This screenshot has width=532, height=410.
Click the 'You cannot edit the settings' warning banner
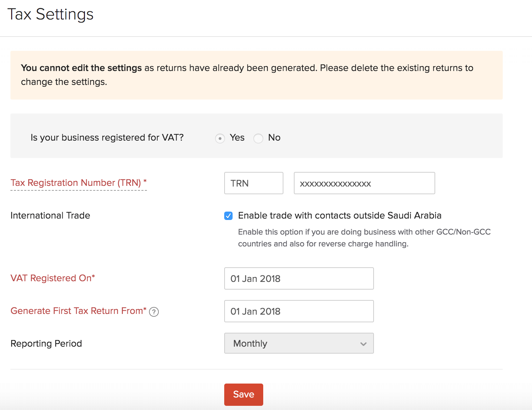[256, 75]
